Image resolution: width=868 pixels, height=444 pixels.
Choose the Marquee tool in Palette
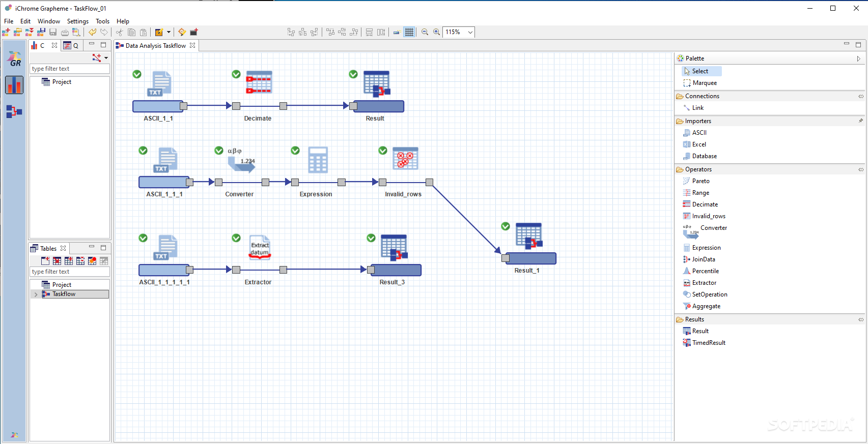[701, 83]
